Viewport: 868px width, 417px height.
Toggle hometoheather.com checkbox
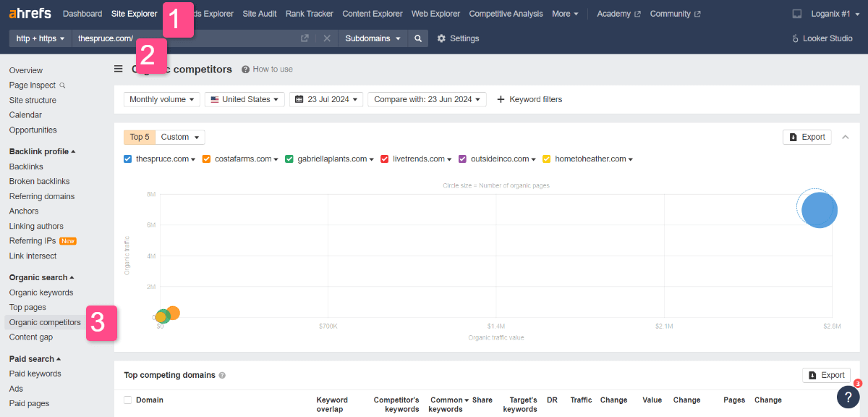coord(547,159)
